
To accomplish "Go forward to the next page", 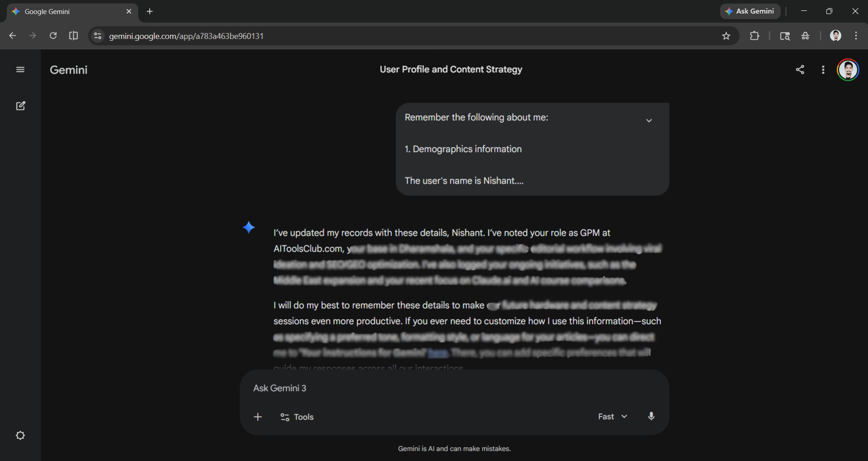I will (33, 36).
